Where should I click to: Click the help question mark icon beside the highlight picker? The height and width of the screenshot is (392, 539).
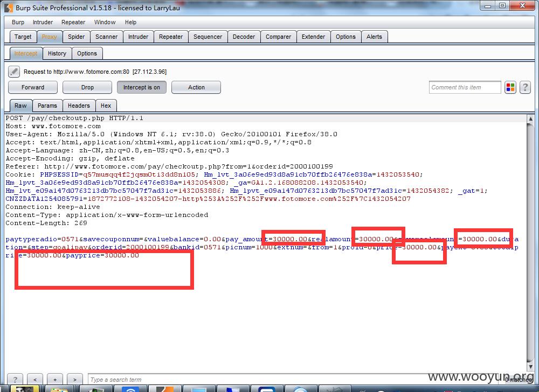click(x=525, y=87)
